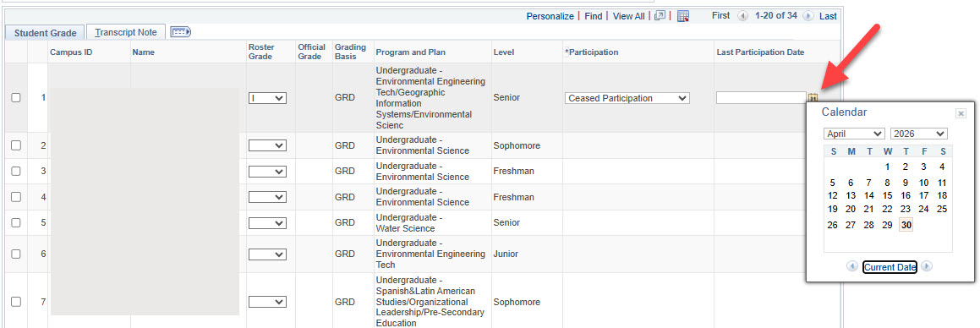980x328 pixels.
Task: Open the Ceased Participation dropdown
Action: tap(627, 98)
